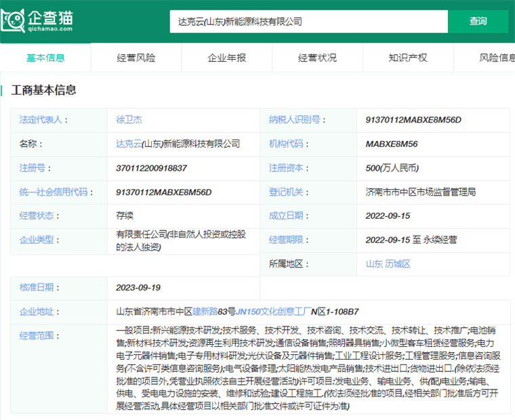The height and width of the screenshot is (420, 515).
Task: Click the 工商基本信息 section heading
Action: tap(43, 90)
